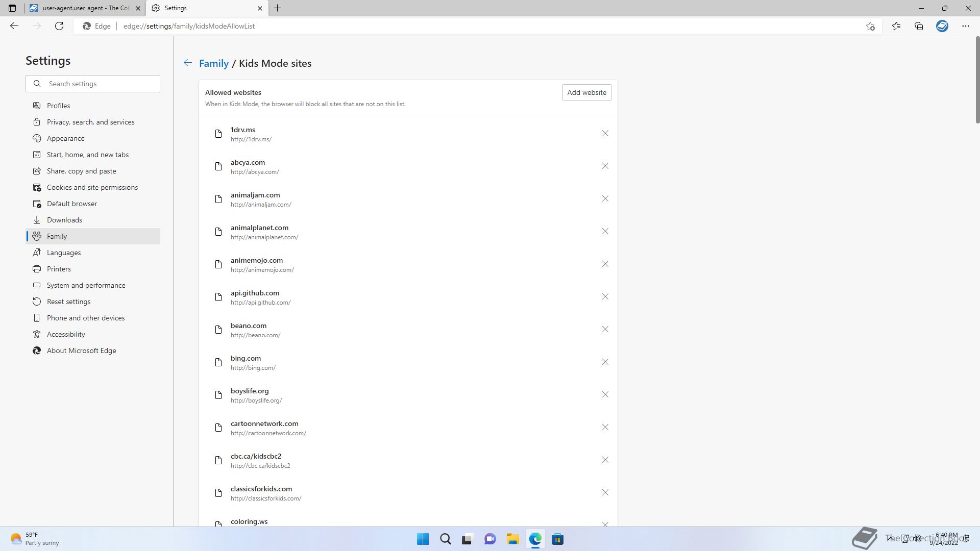Open a new tab with plus button
This screenshot has height=551, width=980.
pos(278,8)
